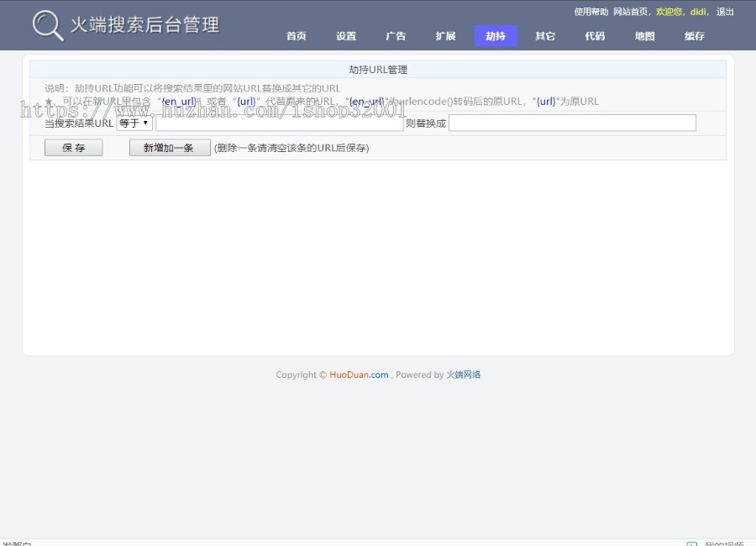756x546 pixels.
Task: Select the highlighted 劫持 tab
Action: pyautogui.click(x=496, y=36)
